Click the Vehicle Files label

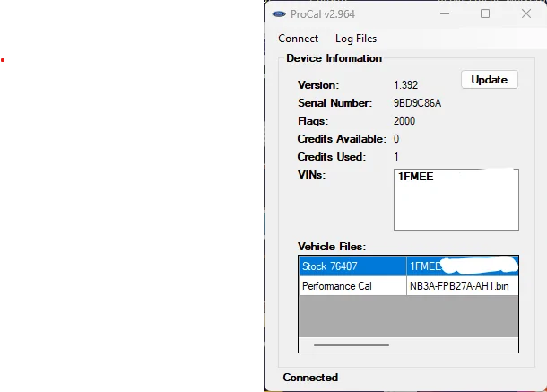(x=332, y=247)
